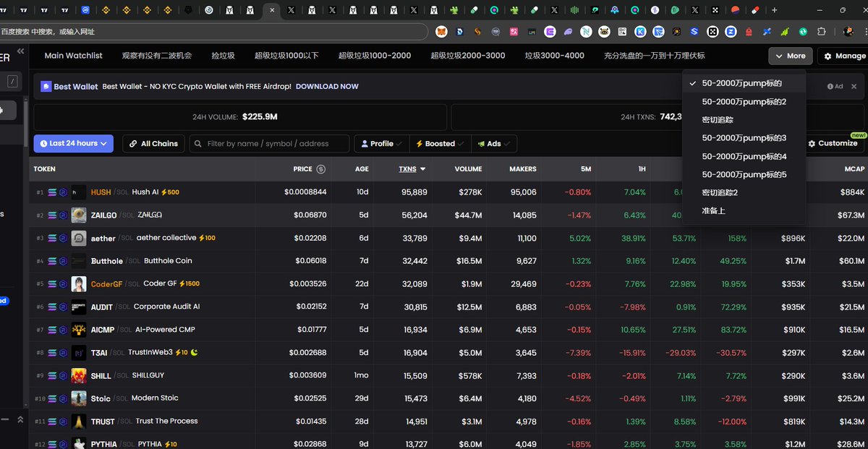The image size is (868, 449).
Task: Choose 50-2000万pump标的5 from menu
Action: (x=744, y=174)
